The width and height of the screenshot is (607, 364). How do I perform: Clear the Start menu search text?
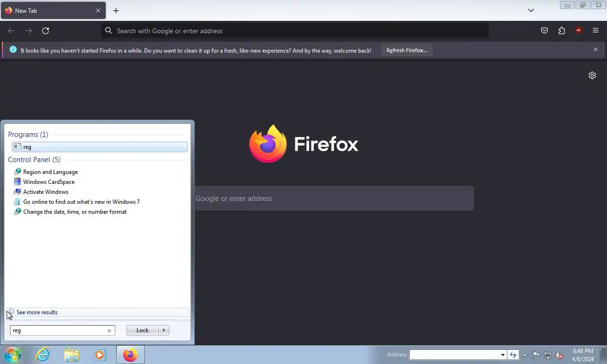109,330
